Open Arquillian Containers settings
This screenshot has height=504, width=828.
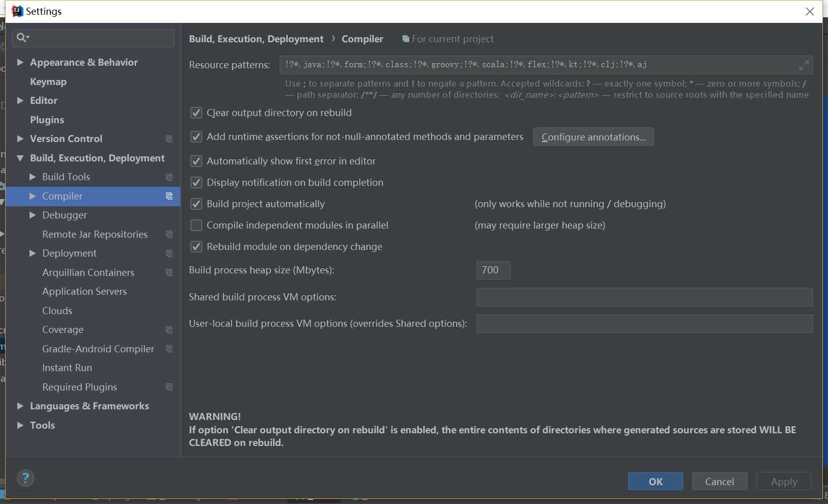pos(88,272)
